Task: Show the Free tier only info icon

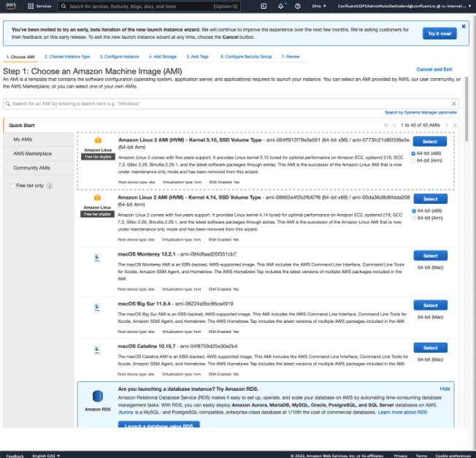Action: [x=50, y=186]
